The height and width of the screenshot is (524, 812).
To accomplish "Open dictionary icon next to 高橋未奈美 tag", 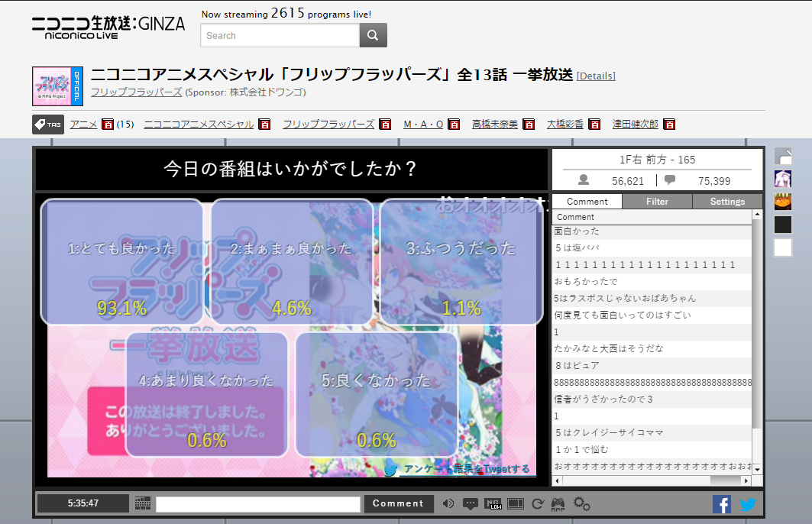I will [x=528, y=125].
